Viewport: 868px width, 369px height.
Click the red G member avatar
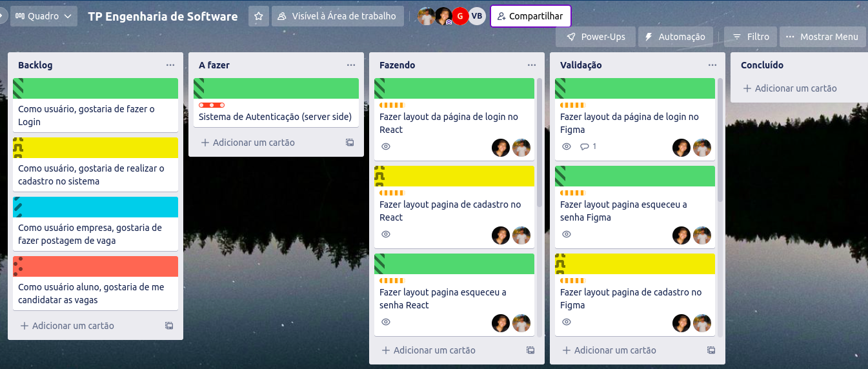tap(460, 16)
